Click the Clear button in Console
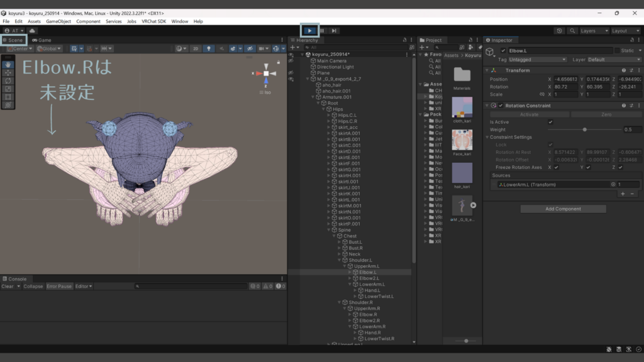Viewport: 644px width, 362px height. coord(8,286)
